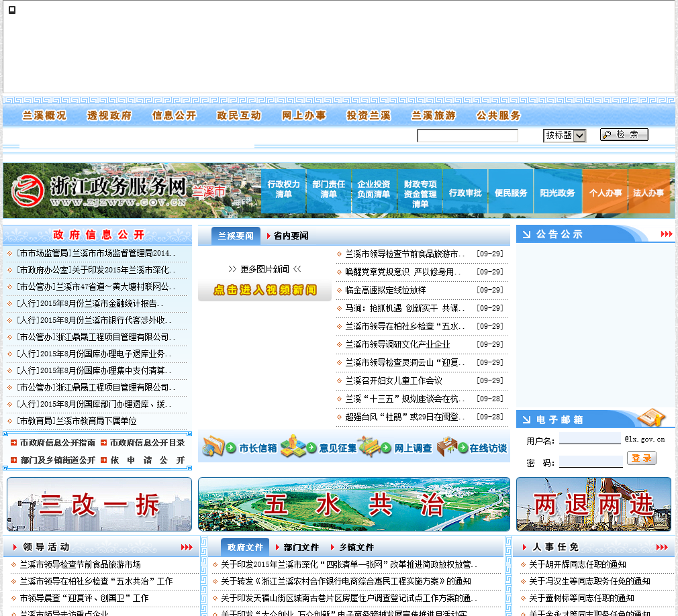Click the 公告公示 more arrows icon
Screen dimensions: 678x616
point(666,234)
